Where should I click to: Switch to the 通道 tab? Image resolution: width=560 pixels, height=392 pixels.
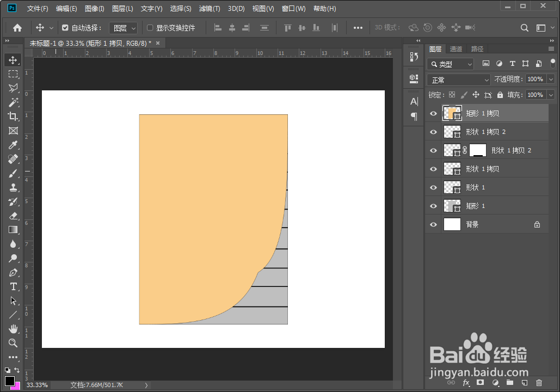click(456, 49)
